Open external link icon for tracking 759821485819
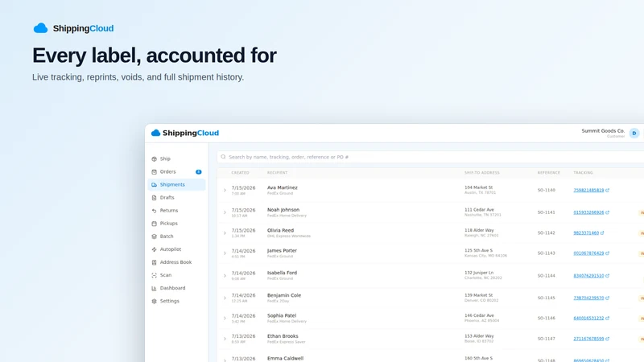 (607, 190)
